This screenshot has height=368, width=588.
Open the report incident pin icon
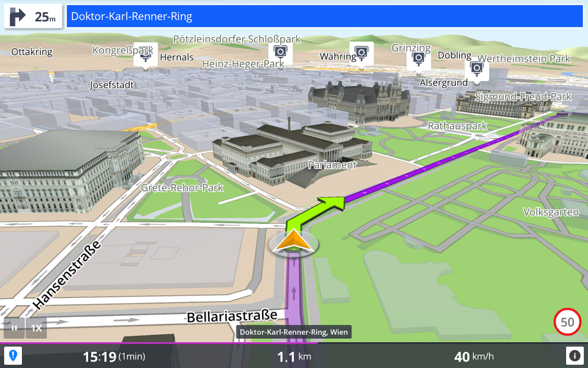[x=13, y=356]
